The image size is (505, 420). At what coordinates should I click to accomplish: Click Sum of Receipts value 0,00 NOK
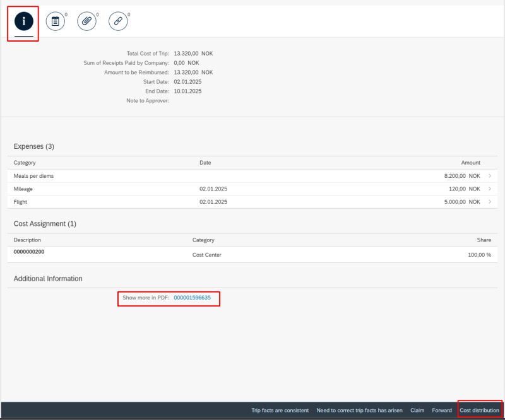click(186, 63)
